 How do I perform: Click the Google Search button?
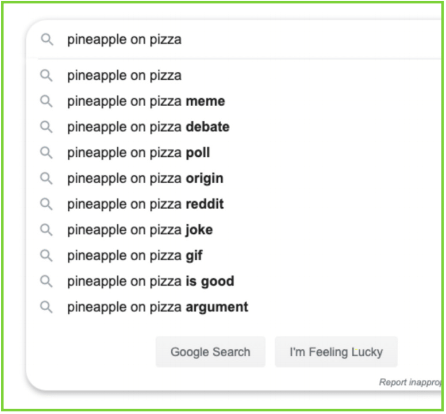tap(210, 352)
